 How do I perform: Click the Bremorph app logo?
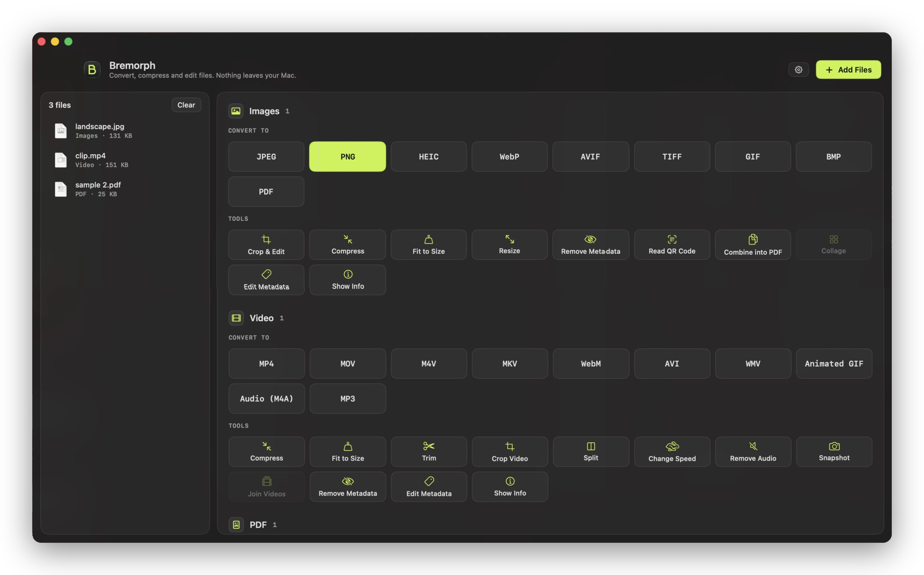92,70
